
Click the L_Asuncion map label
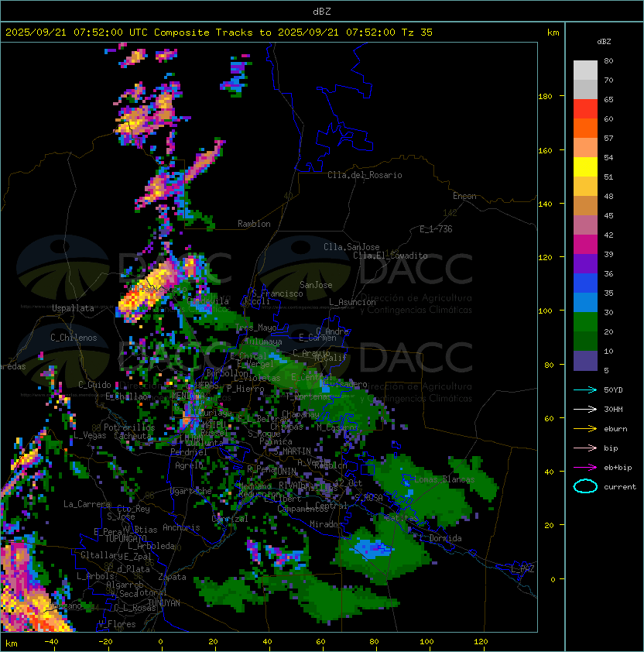352,302
